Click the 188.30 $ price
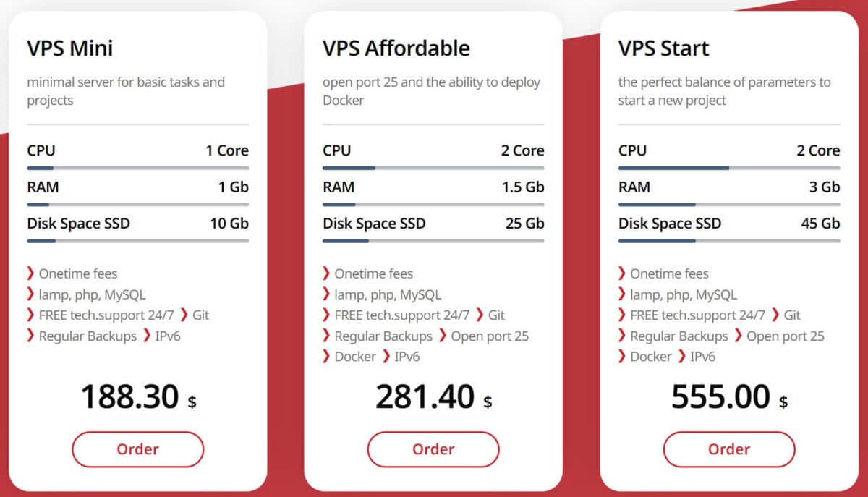Viewport: 868px width, 497px height. coord(138,397)
